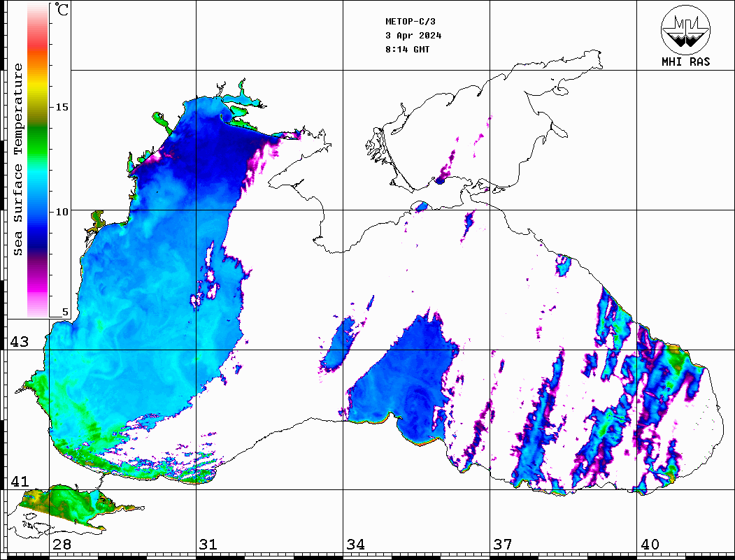Click the °C unit label
The height and width of the screenshot is (560, 735).
click(x=63, y=11)
